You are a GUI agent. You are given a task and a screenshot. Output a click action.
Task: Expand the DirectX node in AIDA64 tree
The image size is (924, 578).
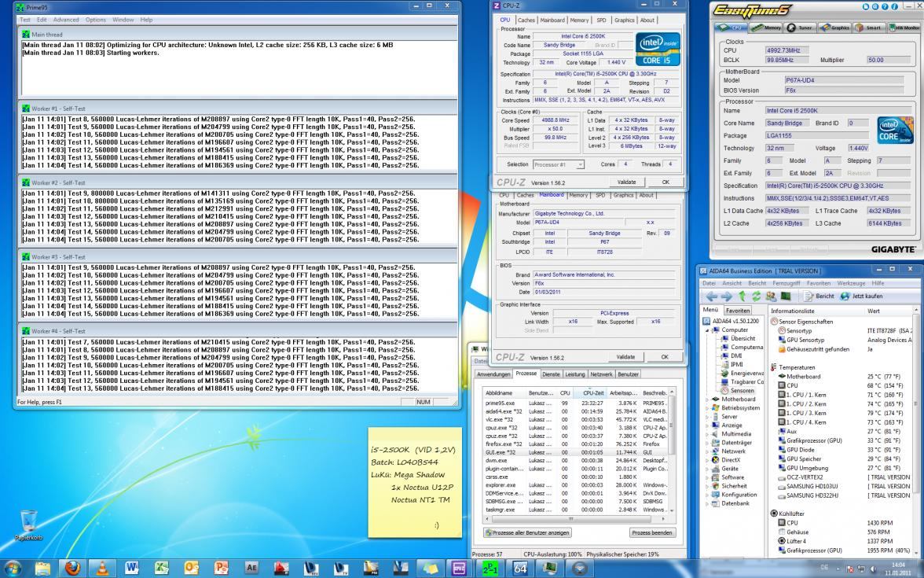[707, 460]
